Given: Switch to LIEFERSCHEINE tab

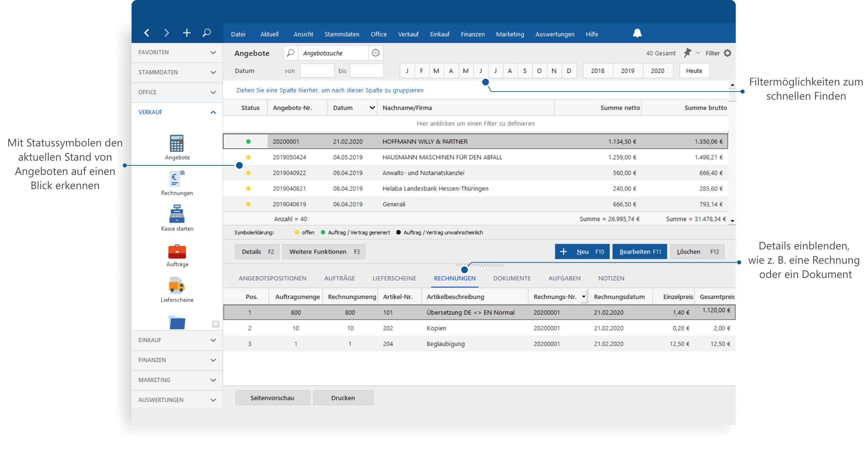Looking at the screenshot, I should 394,278.
